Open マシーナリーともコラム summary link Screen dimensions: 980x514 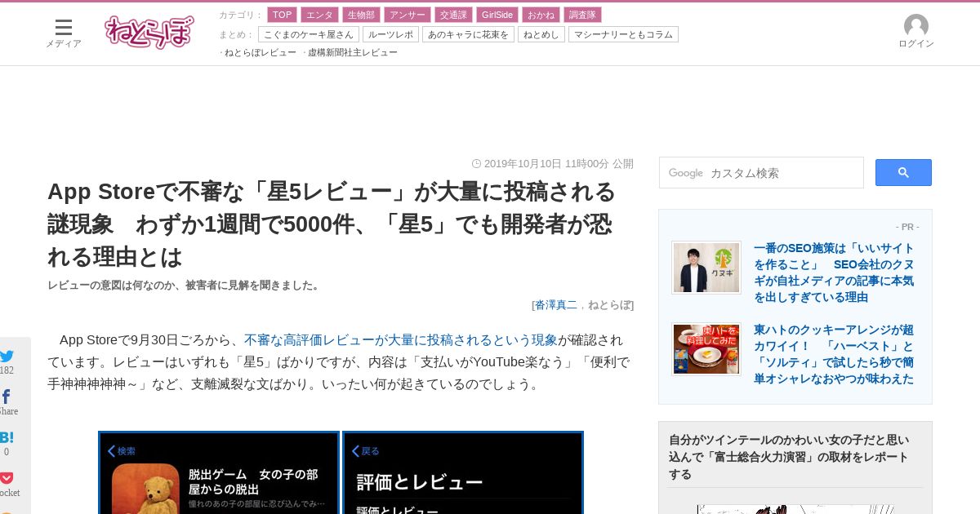click(623, 34)
